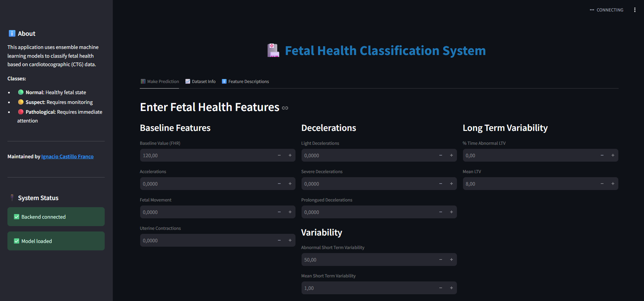Open the Feature Descriptions tab

point(245,82)
